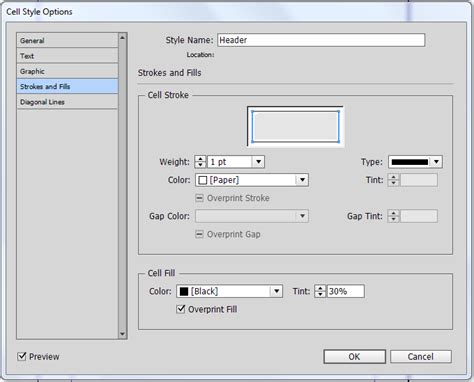The height and width of the screenshot is (382, 474).
Task: Open the Gap Color dropdown
Action: (x=252, y=216)
